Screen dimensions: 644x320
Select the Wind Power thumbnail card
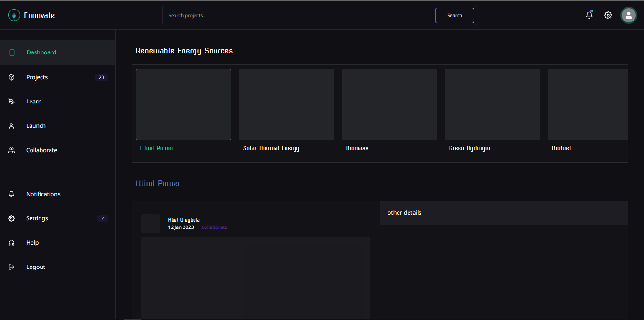click(184, 104)
